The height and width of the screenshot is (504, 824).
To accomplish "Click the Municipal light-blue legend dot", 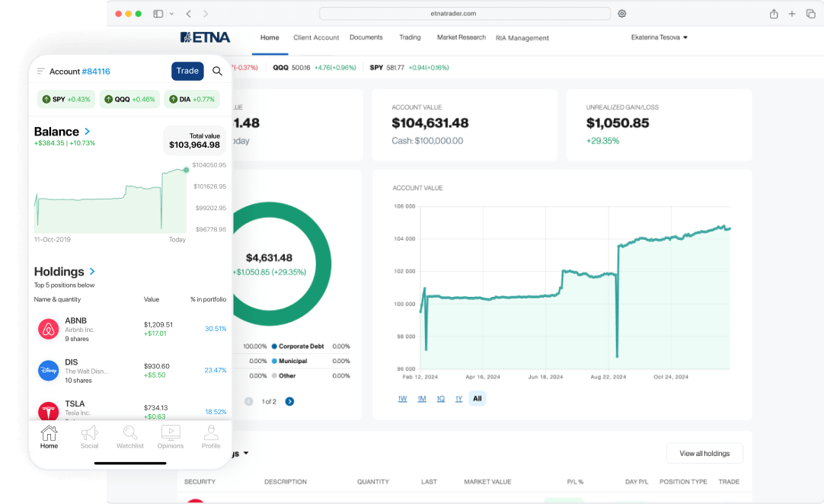I will point(274,361).
